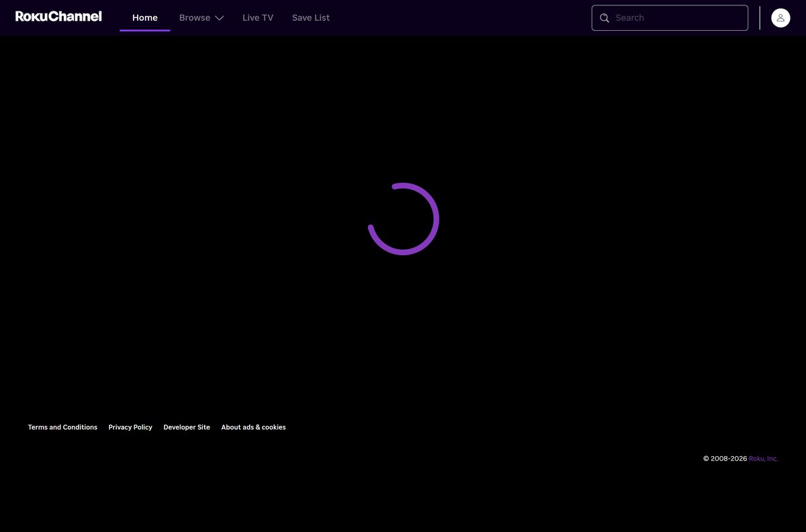Click the Roku Channel logo
Screen dimensions: 806x532
(58, 17)
